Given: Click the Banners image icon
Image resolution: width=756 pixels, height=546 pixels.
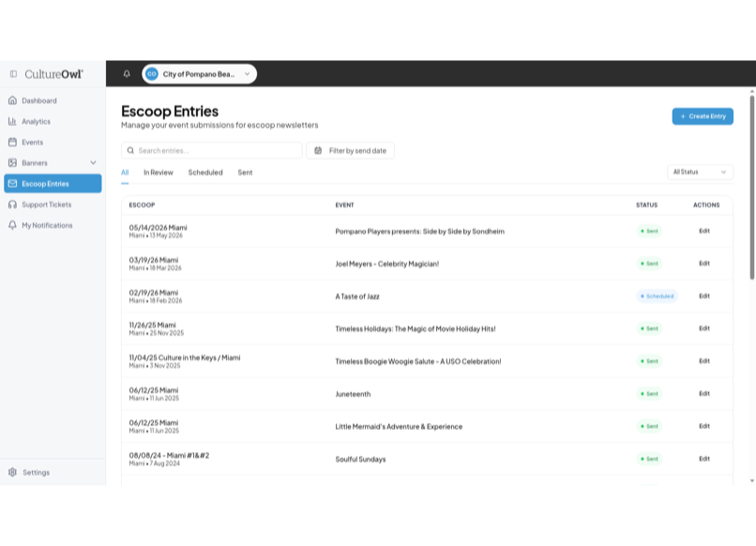Looking at the screenshot, I should (x=12, y=162).
